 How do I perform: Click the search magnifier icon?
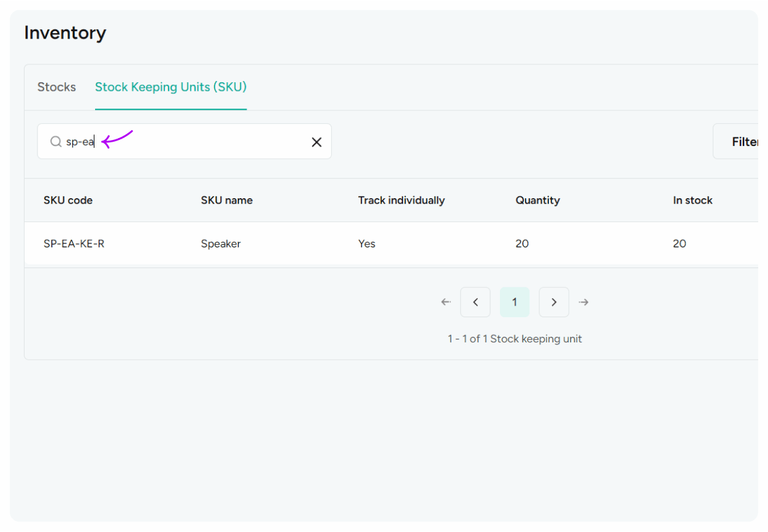point(55,141)
